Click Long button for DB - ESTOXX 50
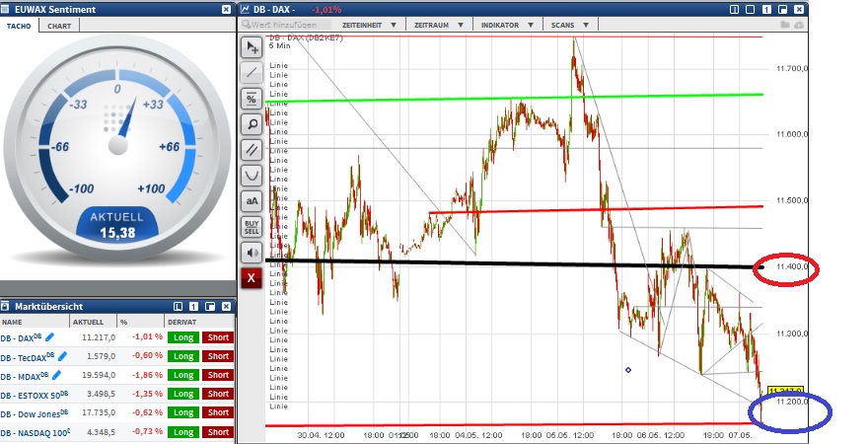Screen dimensions: 868x444 click(x=183, y=394)
